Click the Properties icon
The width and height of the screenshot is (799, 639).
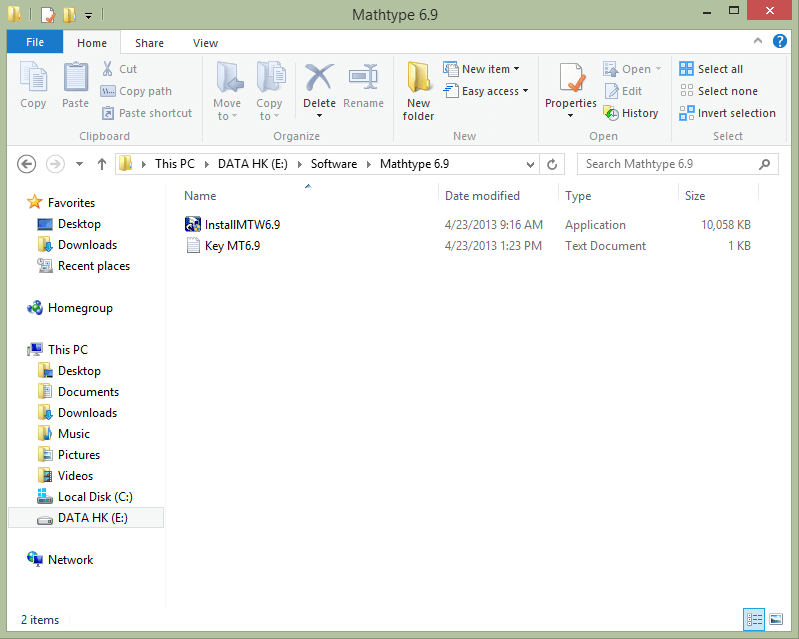[x=571, y=78]
